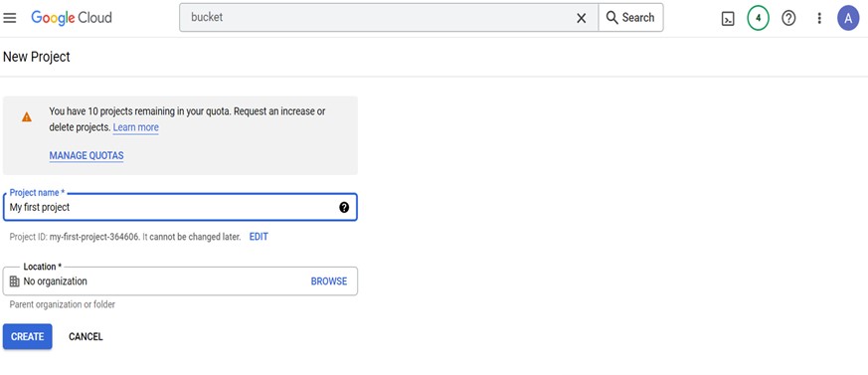This screenshot has width=868, height=375.
Task: Click the Location No organization field
Action: coord(180,281)
